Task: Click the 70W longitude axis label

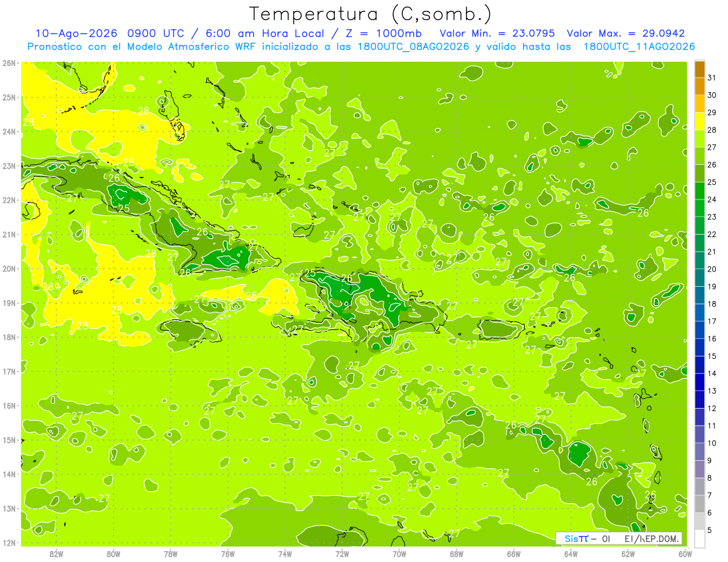Action: point(399,554)
